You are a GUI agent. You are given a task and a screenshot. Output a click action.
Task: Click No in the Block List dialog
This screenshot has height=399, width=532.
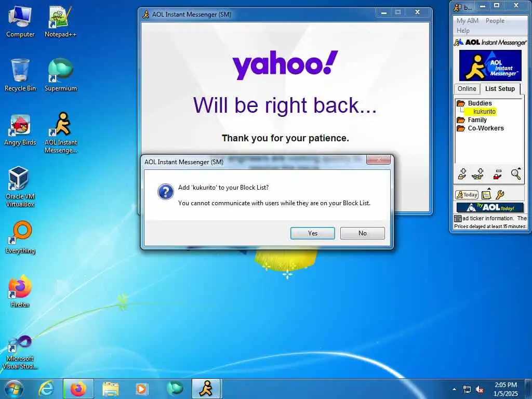click(362, 233)
